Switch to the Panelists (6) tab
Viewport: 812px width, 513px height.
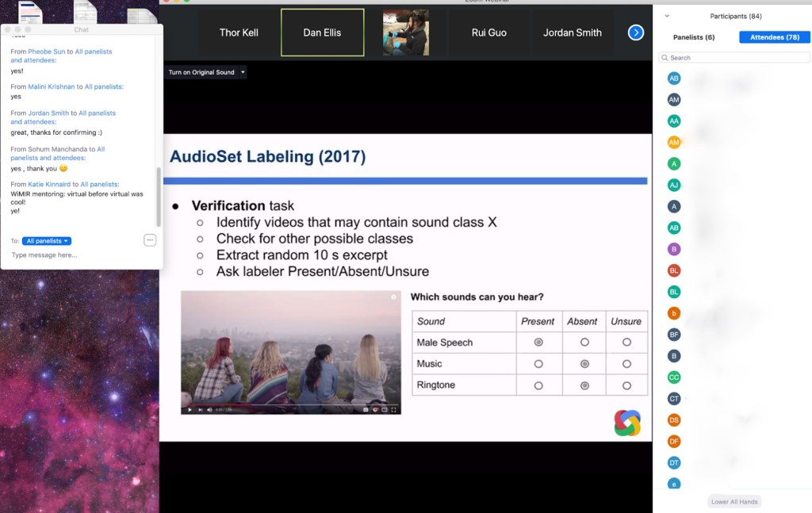point(693,37)
